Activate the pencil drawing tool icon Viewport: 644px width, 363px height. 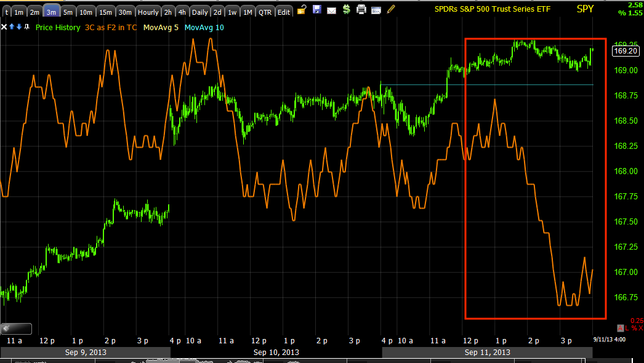391,9
